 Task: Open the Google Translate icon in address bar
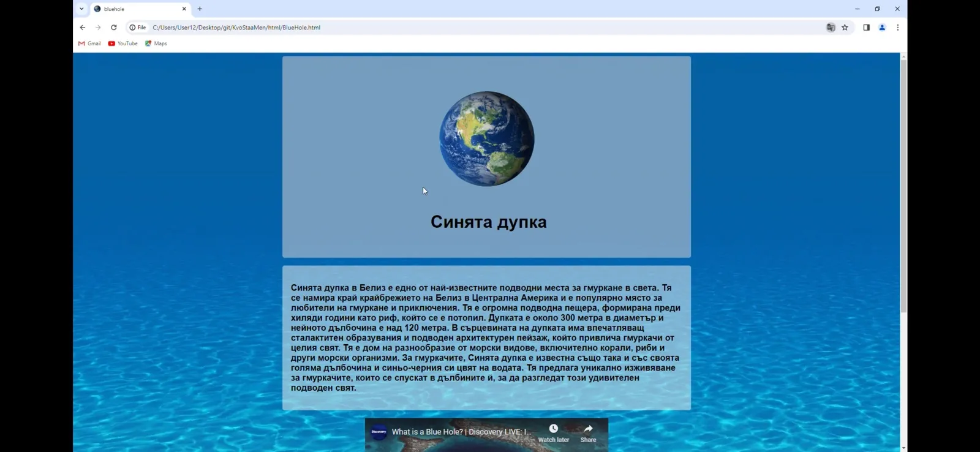pyautogui.click(x=831, y=28)
